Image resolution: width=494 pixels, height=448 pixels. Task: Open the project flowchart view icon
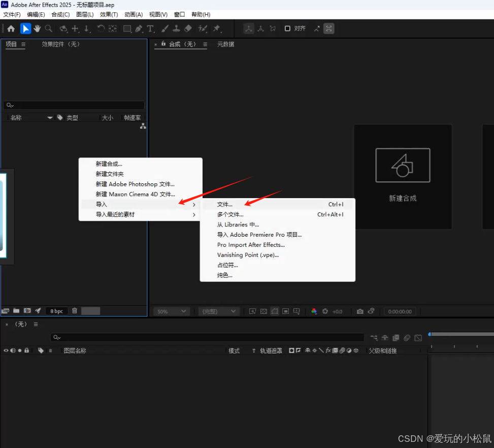coord(143,126)
